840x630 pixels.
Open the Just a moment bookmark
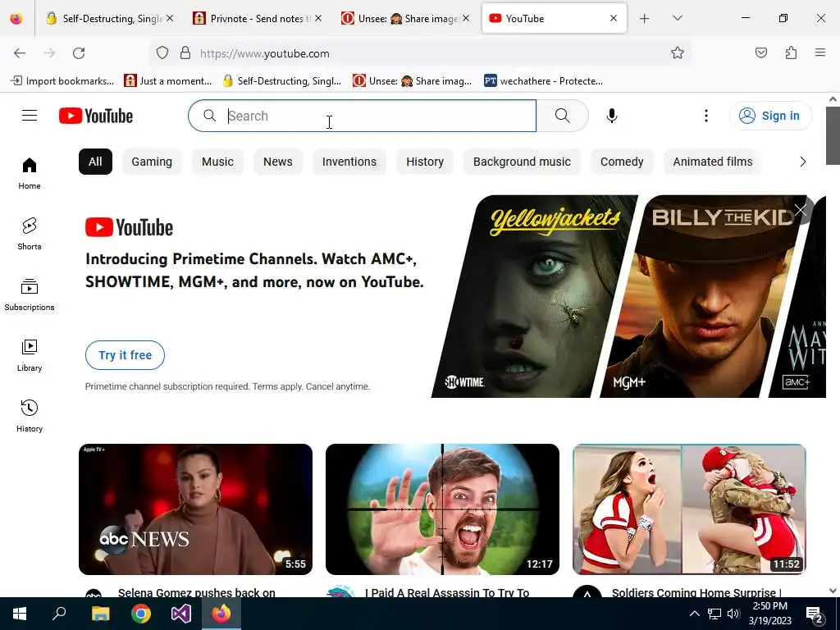[168, 81]
